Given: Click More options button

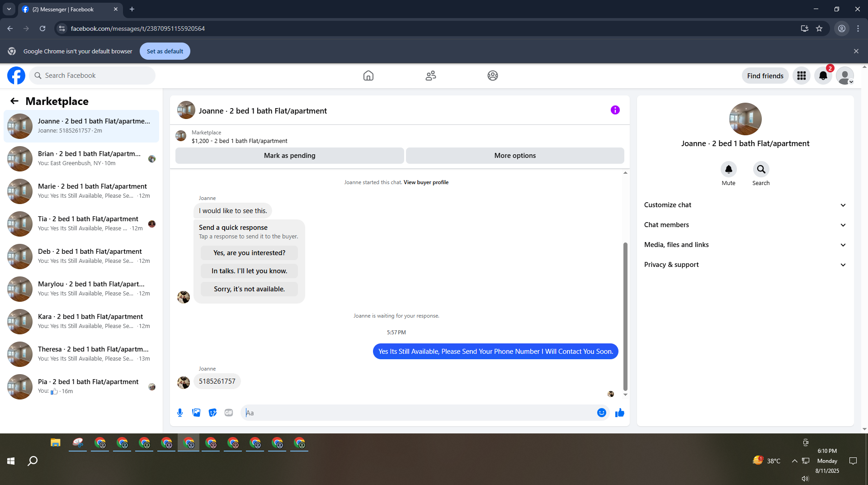Looking at the screenshot, I should (515, 156).
